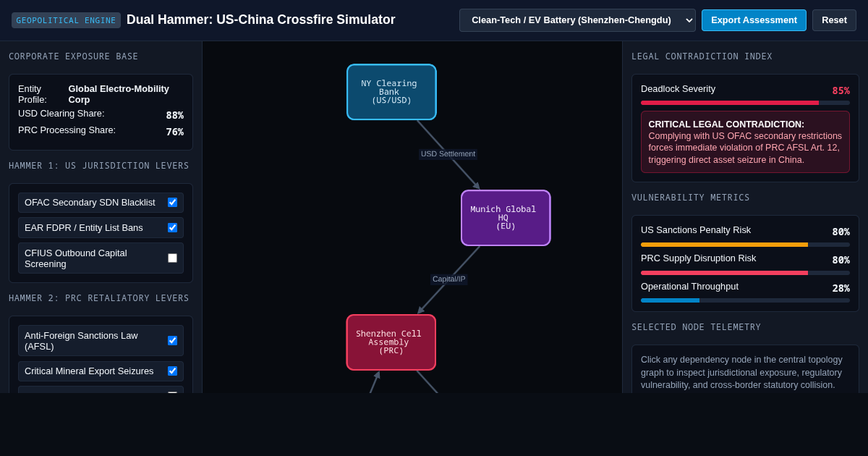
Task: Click the CRITICAL LEGAL CONTRADICTION alert box
Action: click(x=745, y=142)
